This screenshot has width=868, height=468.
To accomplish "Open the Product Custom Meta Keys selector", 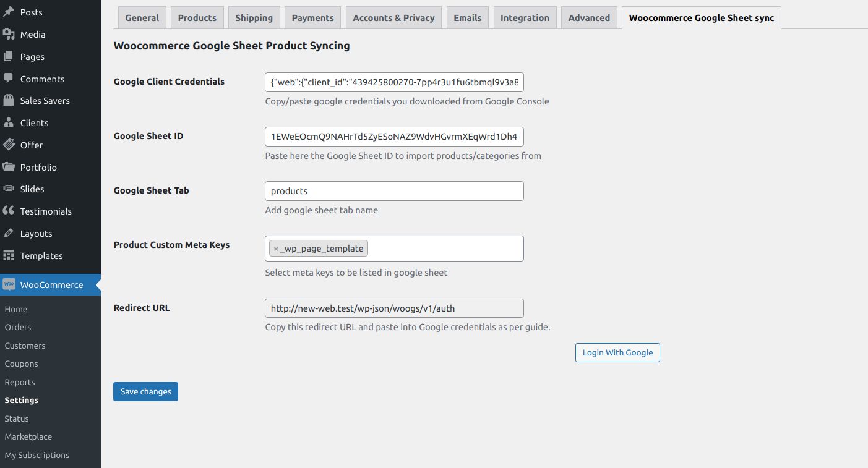I will pos(445,249).
